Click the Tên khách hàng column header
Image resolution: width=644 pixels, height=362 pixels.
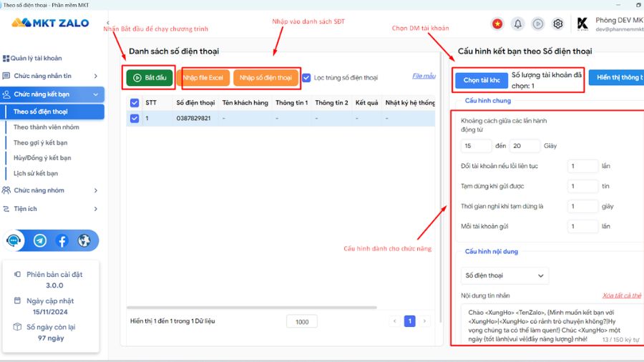[x=245, y=102]
